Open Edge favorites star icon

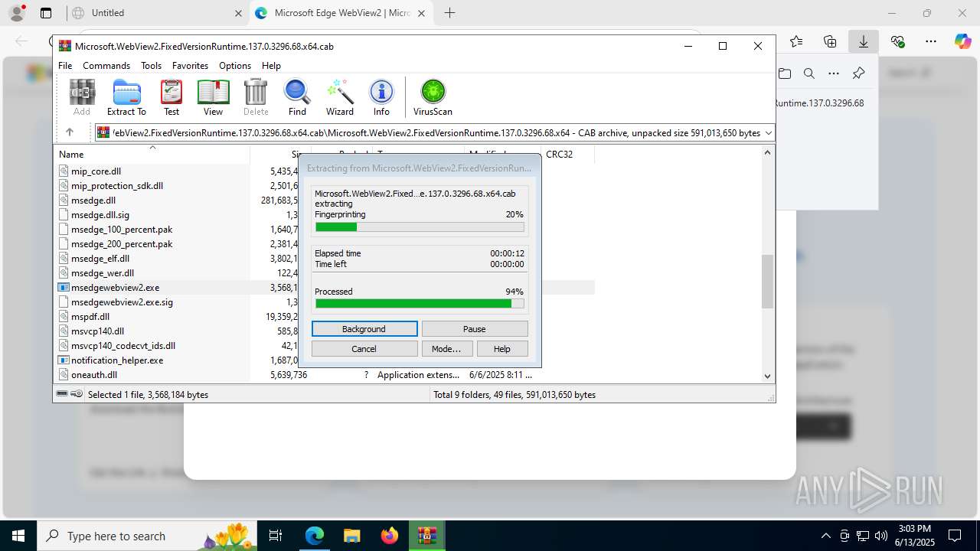click(796, 41)
